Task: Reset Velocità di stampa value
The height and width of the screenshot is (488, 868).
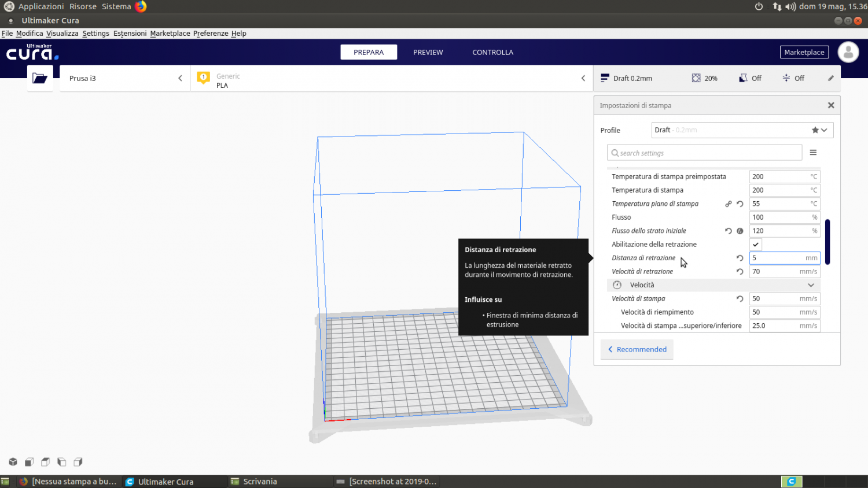Action: point(740,298)
